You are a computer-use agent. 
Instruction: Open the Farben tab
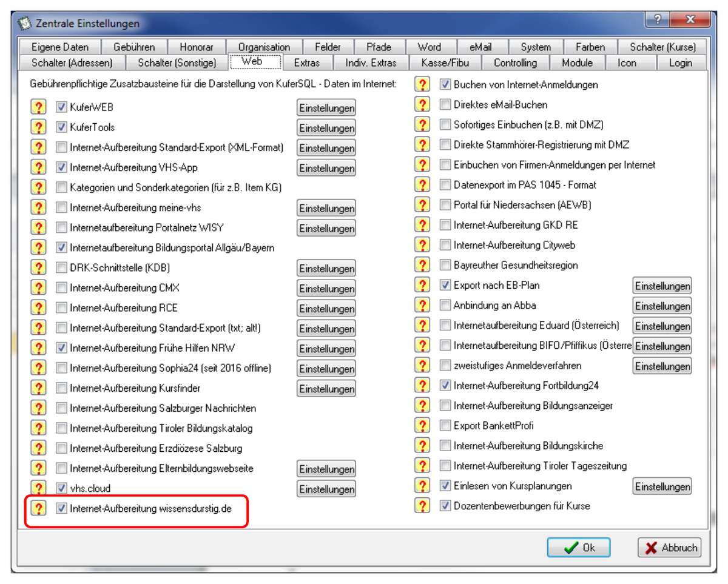590,47
